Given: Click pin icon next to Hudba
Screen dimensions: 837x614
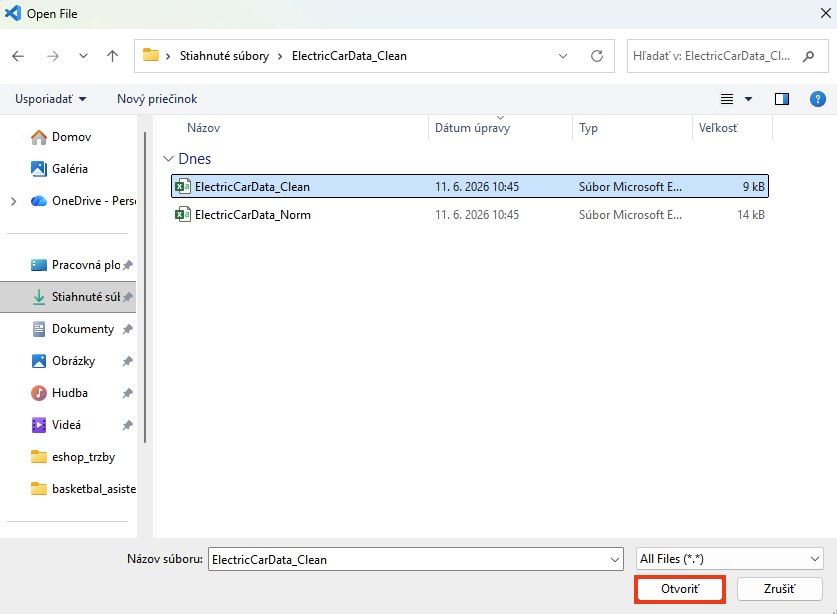Looking at the screenshot, I should [127, 393].
